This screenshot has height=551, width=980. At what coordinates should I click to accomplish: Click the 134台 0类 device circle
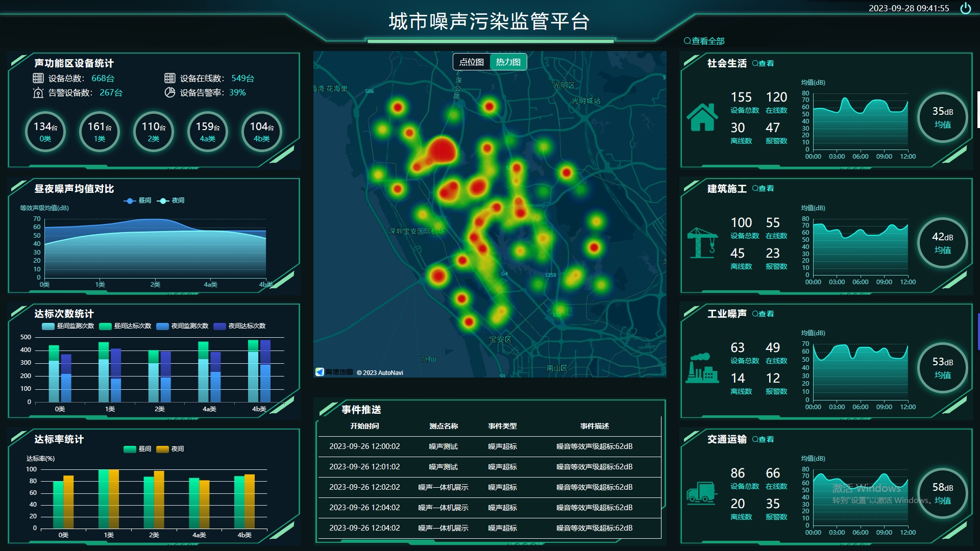[x=45, y=132]
